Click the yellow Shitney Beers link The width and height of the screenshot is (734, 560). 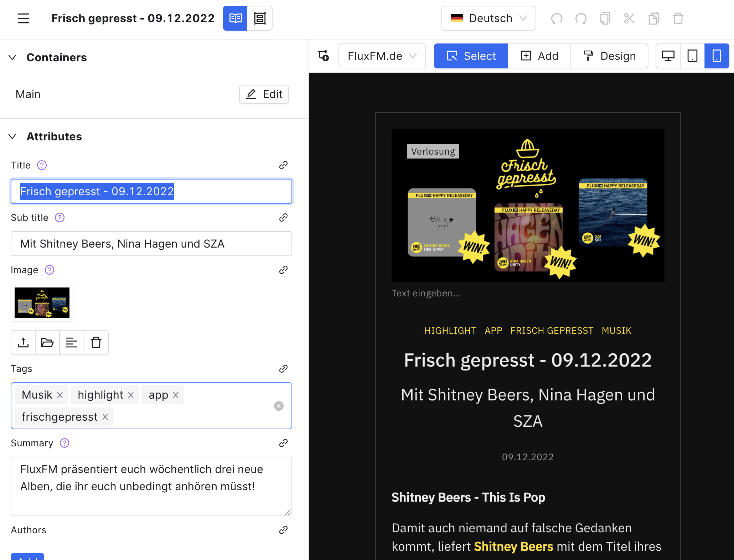click(513, 546)
